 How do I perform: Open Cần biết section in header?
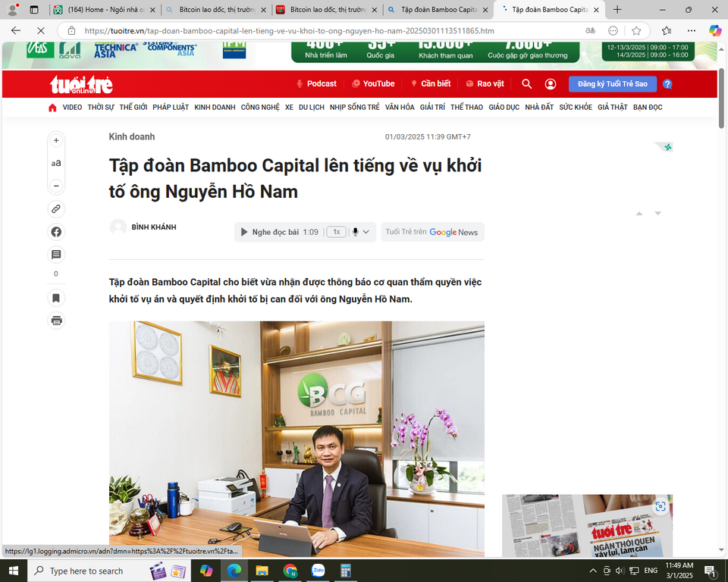pyautogui.click(x=431, y=84)
